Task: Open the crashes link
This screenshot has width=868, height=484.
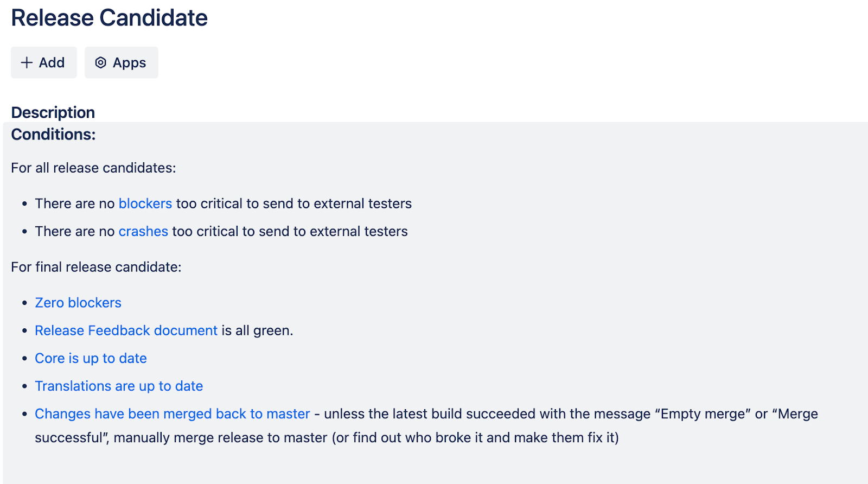Action: click(143, 231)
